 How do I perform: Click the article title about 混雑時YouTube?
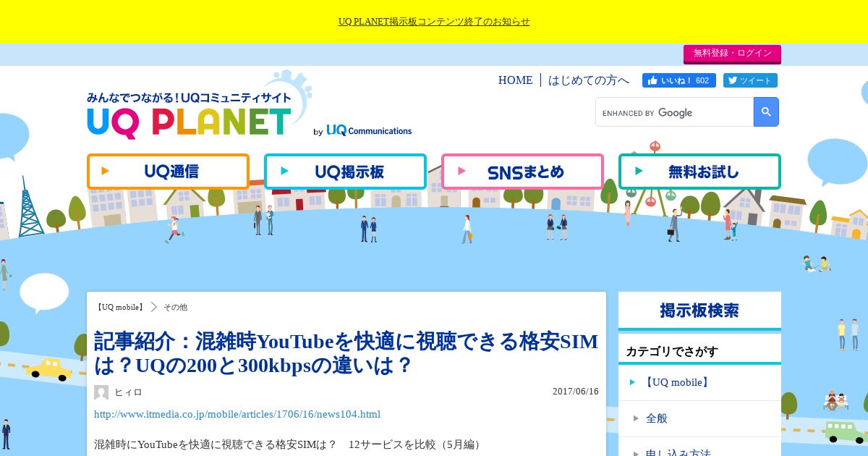(x=346, y=353)
